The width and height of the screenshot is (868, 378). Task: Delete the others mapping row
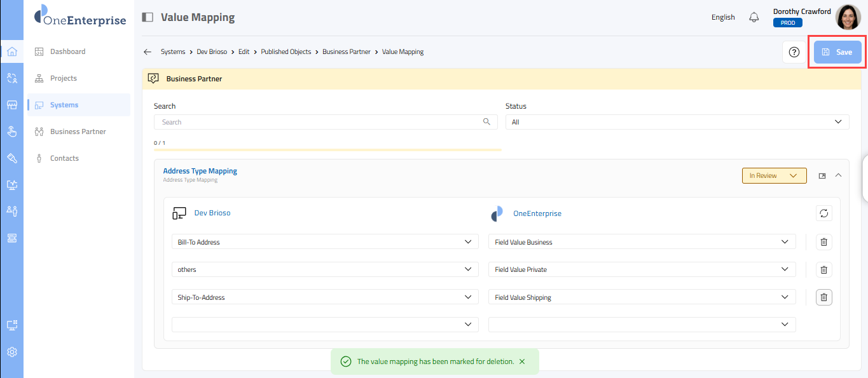(x=823, y=269)
